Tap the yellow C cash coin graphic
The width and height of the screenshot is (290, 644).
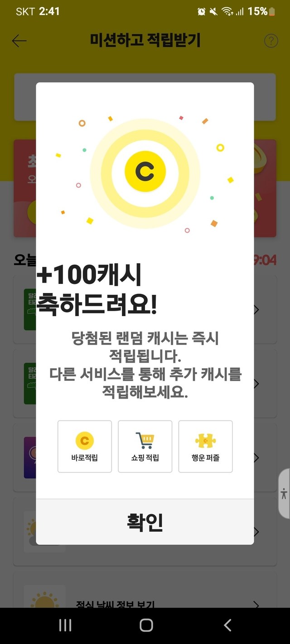[145, 171]
